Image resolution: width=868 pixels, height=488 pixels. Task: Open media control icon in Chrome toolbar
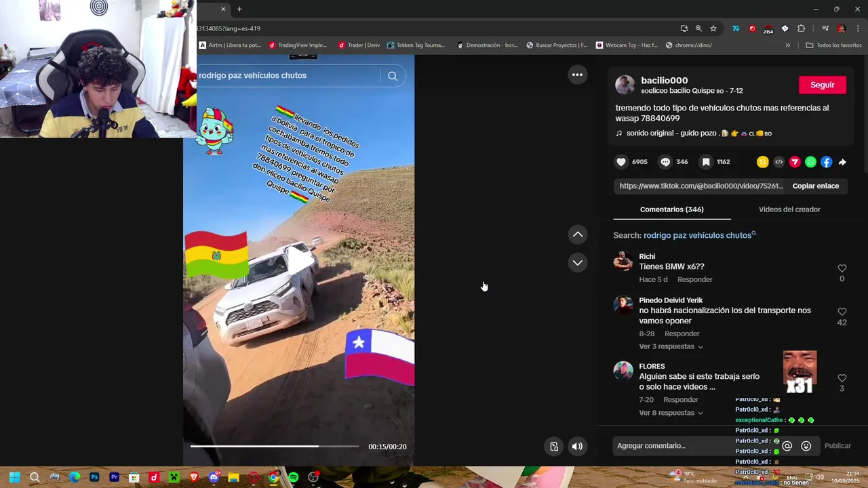(825, 28)
